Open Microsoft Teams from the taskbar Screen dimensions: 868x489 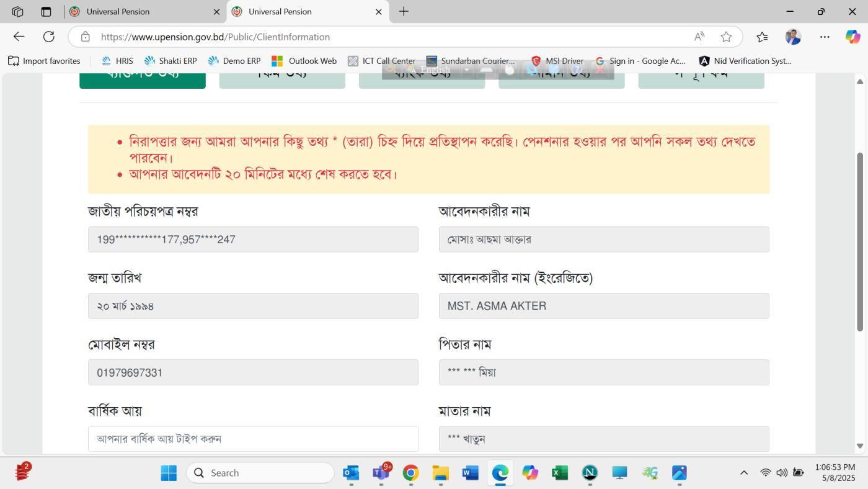[381, 473]
